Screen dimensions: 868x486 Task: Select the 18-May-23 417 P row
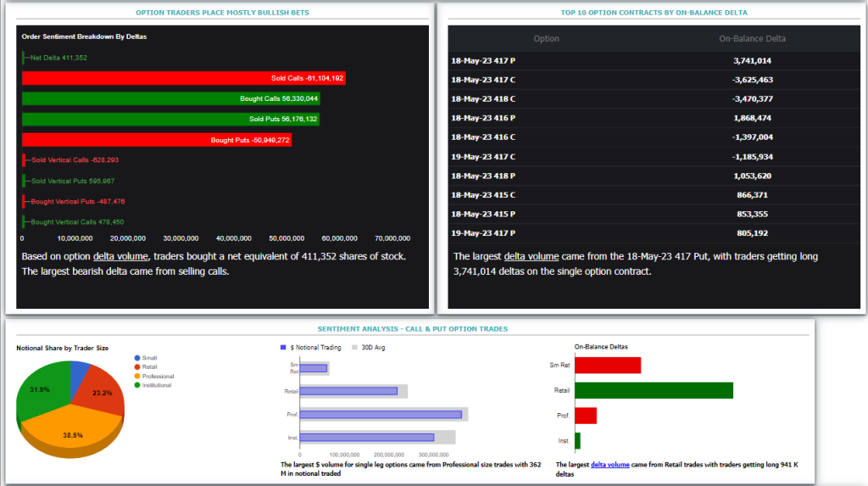coord(654,61)
